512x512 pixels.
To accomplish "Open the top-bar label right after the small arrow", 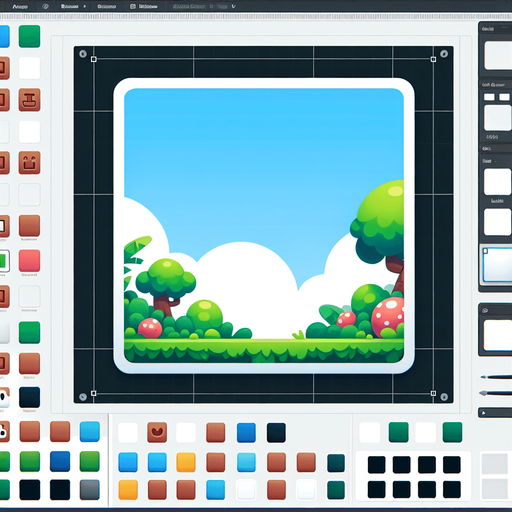I will pyautogui.click(x=107, y=6).
